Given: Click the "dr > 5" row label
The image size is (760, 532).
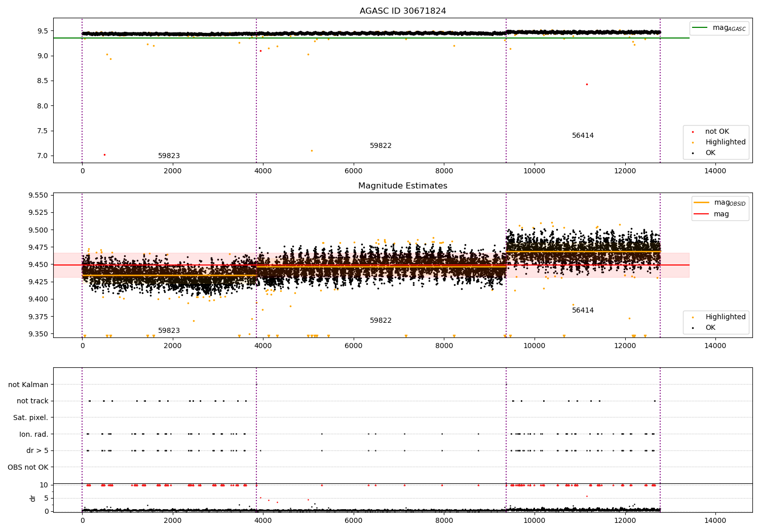Looking at the screenshot, I should coord(37,451).
